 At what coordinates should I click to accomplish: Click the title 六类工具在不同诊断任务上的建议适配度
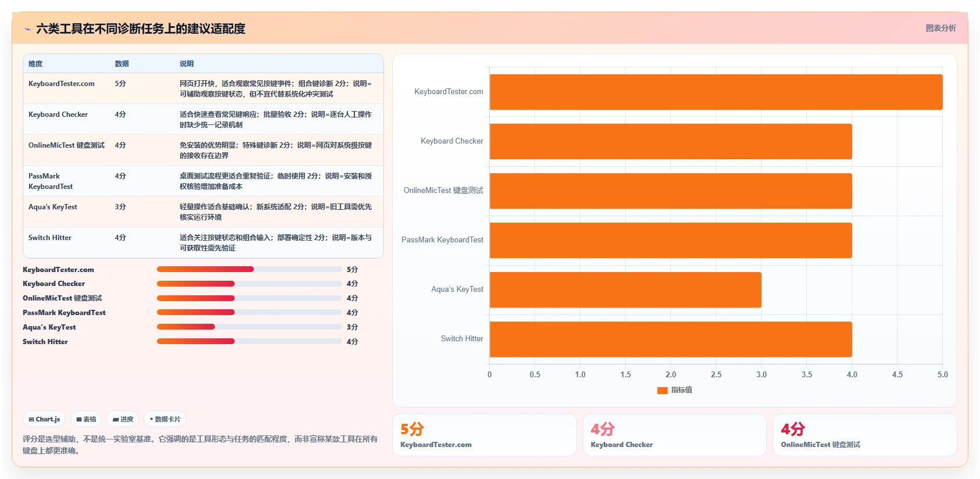(x=141, y=29)
